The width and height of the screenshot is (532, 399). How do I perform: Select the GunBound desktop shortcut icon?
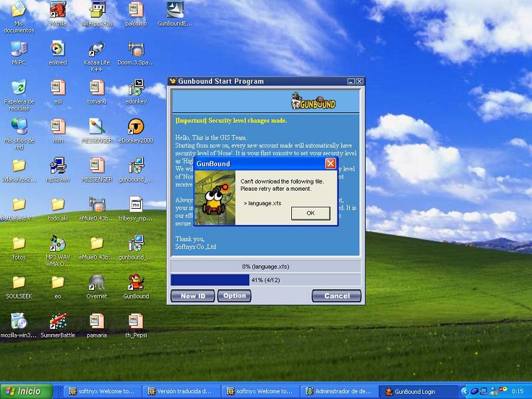(136, 287)
